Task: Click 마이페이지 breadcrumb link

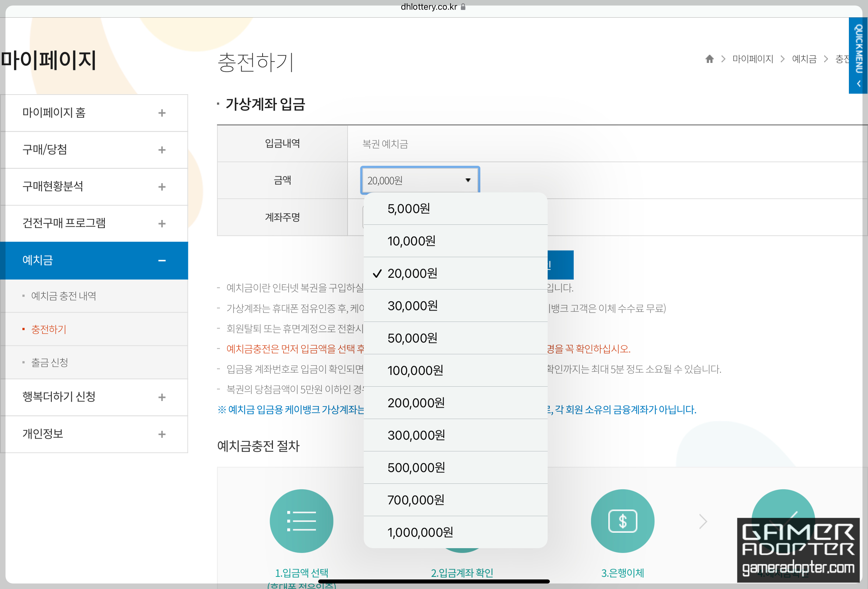Action: (x=752, y=59)
